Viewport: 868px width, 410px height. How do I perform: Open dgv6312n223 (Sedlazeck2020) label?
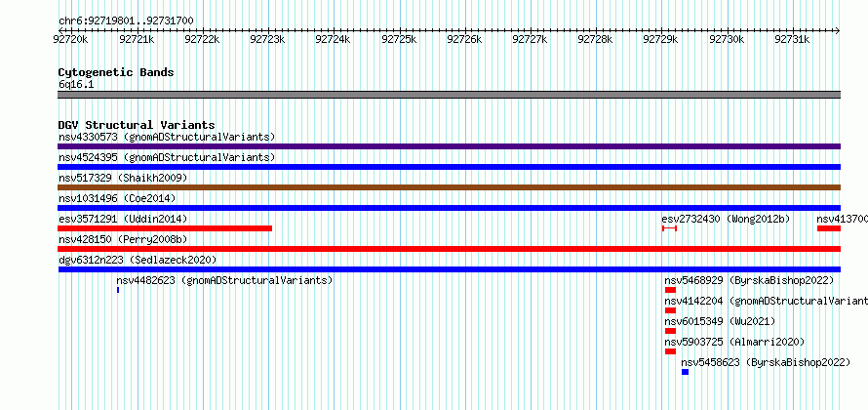(138, 260)
